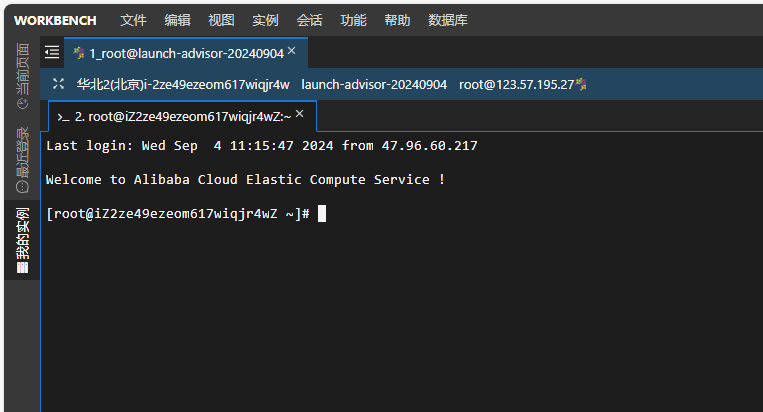Image resolution: width=763 pixels, height=412 pixels.
Task: Select the 我的实例 sidebar panel
Action: [22, 240]
